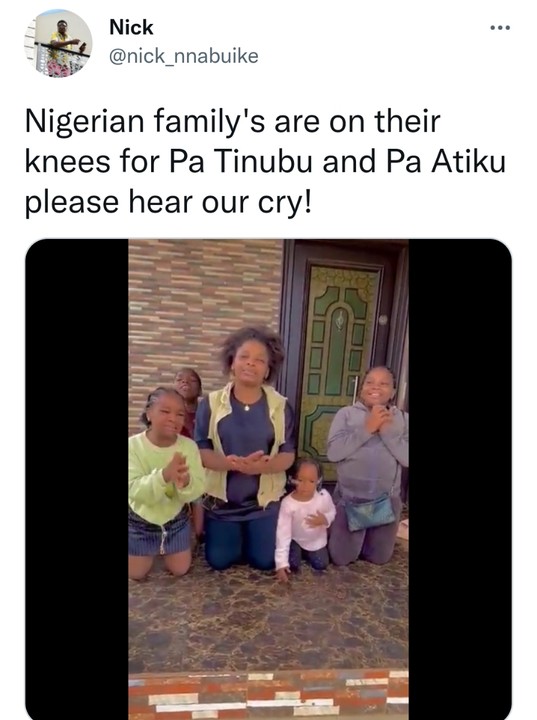537x720 pixels.
Task: Click the colorful tiled step at video bottom
Action: tap(268, 696)
